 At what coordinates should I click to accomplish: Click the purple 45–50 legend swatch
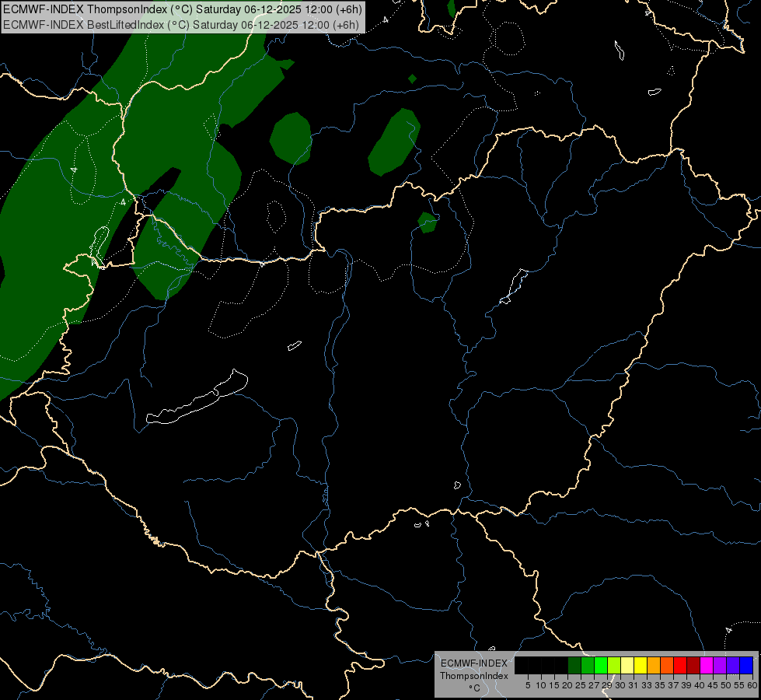pyautogui.click(x=720, y=665)
